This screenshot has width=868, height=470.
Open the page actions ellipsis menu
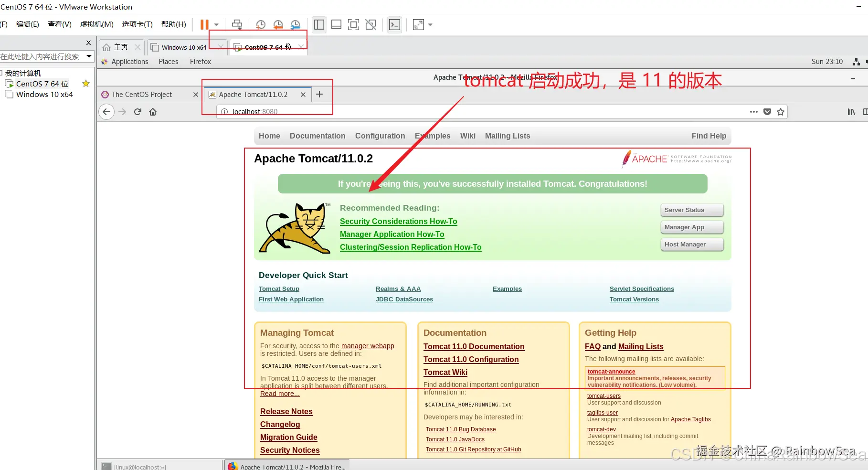coord(754,112)
